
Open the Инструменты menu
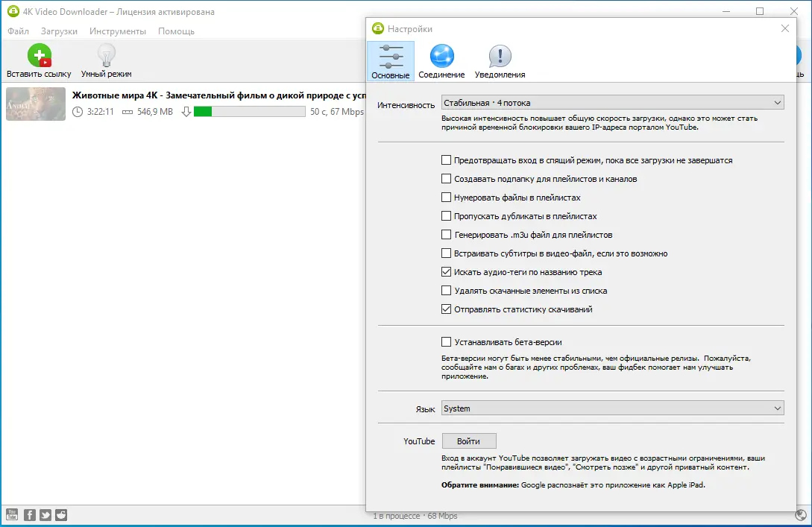click(x=118, y=31)
